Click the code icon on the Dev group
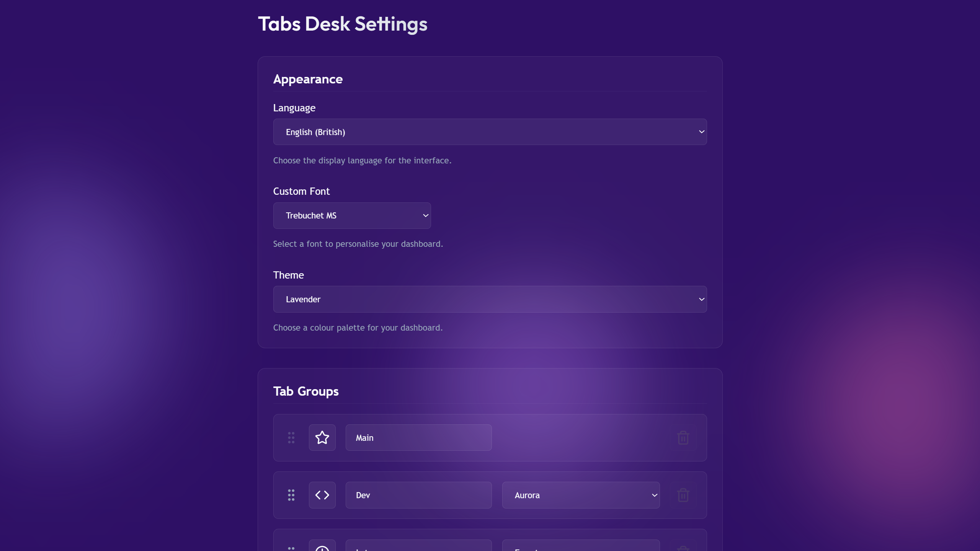This screenshot has width=980, height=551. 322,495
